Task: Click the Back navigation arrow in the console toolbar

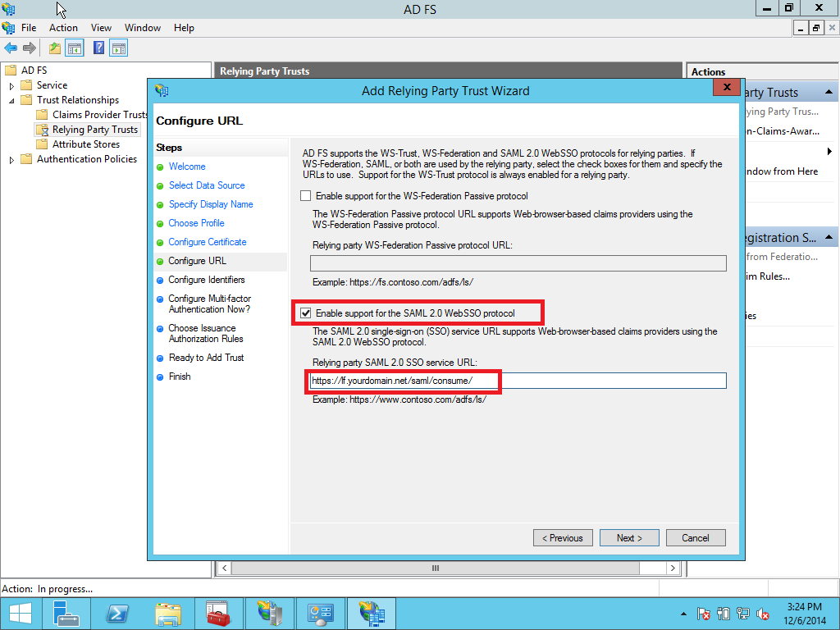Action: pos(11,48)
